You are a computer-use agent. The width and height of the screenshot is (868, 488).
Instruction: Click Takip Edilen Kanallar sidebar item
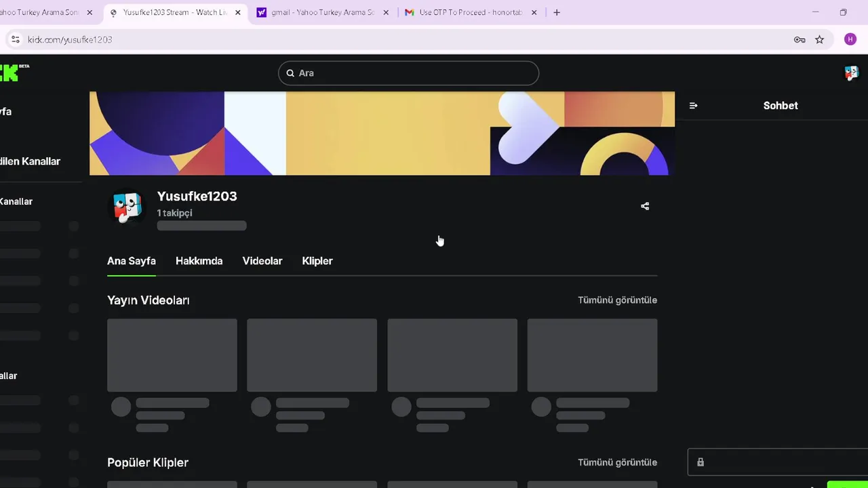[x=31, y=161]
